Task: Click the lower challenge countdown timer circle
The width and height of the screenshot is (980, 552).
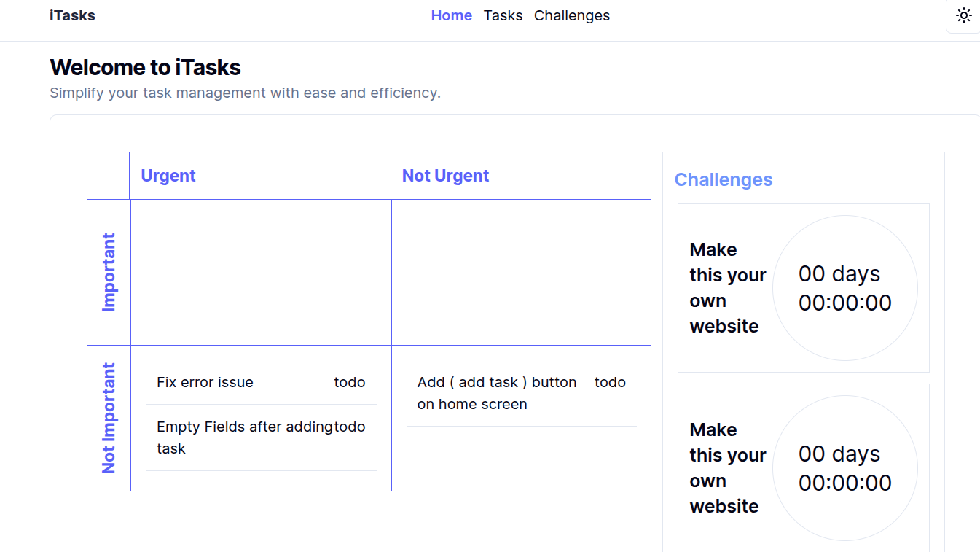Action: [x=844, y=468]
